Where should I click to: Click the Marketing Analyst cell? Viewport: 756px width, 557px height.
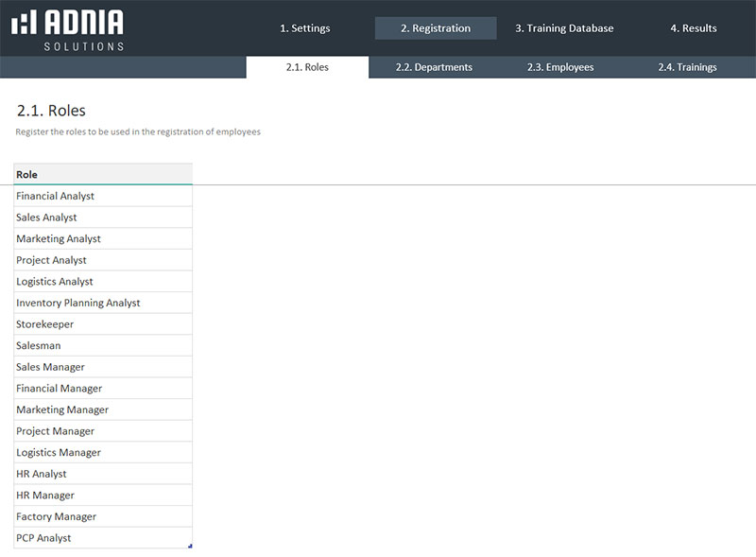pyautogui.click(x=102, y=239)
